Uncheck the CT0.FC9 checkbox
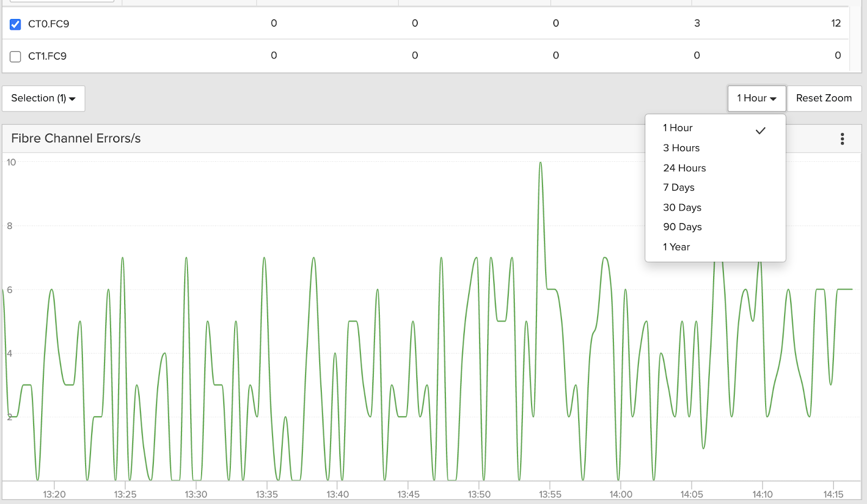867x504 pixels. pos(16,24)
